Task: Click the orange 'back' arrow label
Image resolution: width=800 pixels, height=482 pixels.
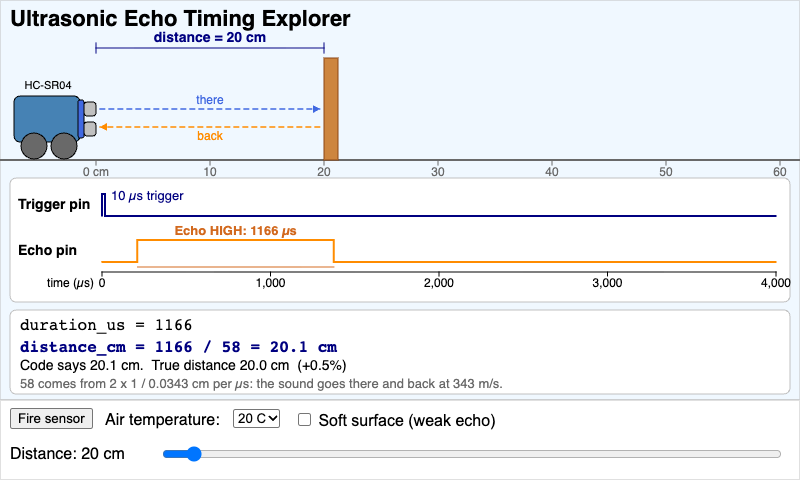Action: (x=210, y=136)
